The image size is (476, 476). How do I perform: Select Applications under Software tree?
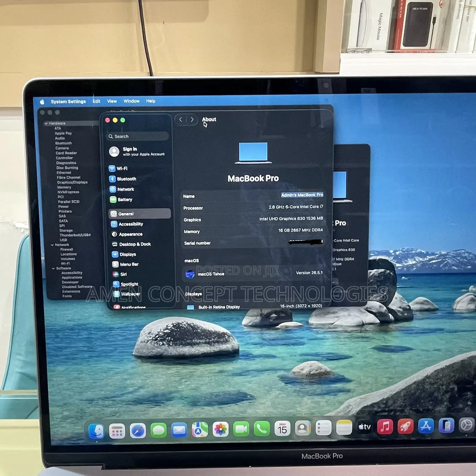click(72, 278)
